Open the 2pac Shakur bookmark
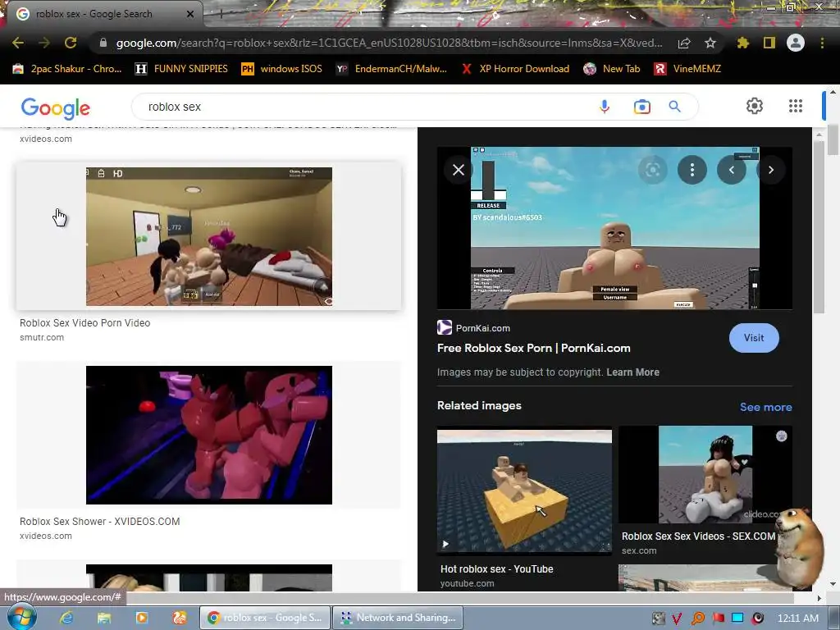The width and height of the screenshot is (840, 630). tap(67, 69)
